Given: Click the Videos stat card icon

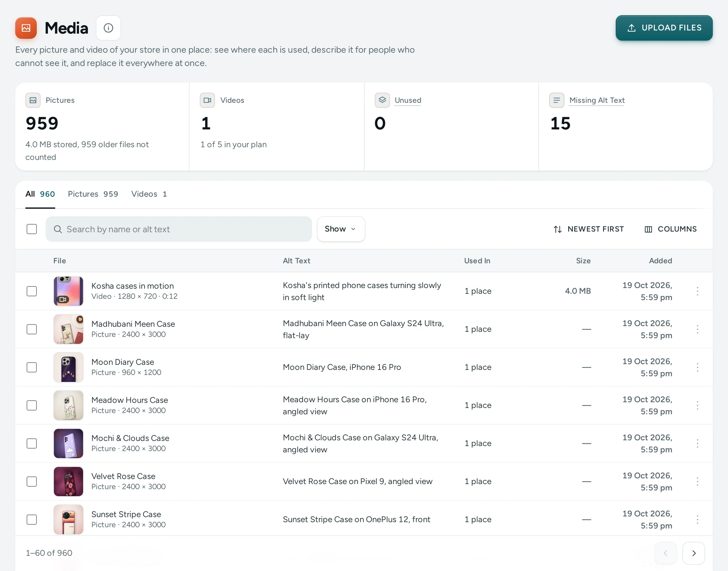Looking at the screenshot, I should click(207, 100).
